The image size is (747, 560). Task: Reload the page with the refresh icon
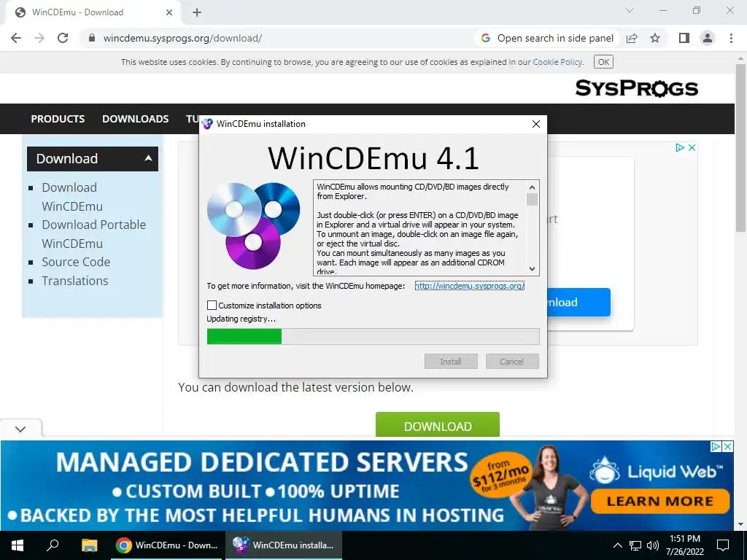[63, 38]
